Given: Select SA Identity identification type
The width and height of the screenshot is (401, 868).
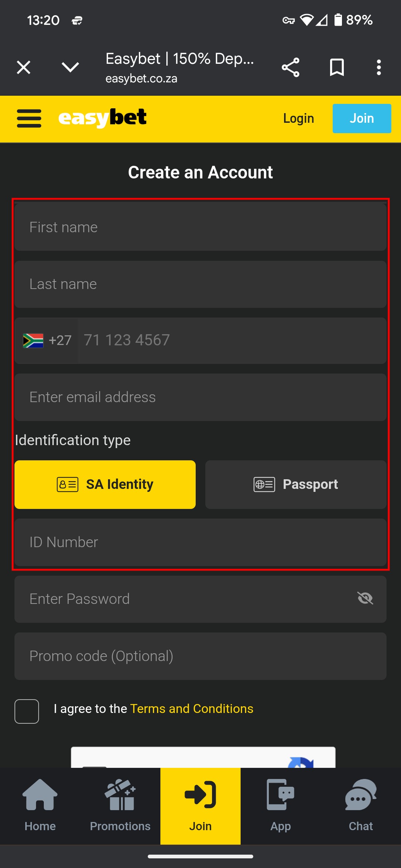Looking at the screenshot, I should point(105,484).
